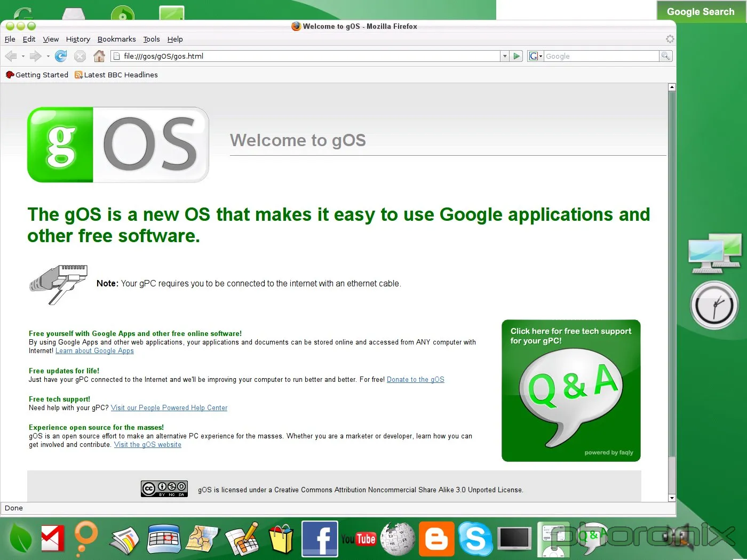The width and height of the screenshot is (747, 560).
Task: Follow the Donate to the gOS link
Action: point(416,380)
